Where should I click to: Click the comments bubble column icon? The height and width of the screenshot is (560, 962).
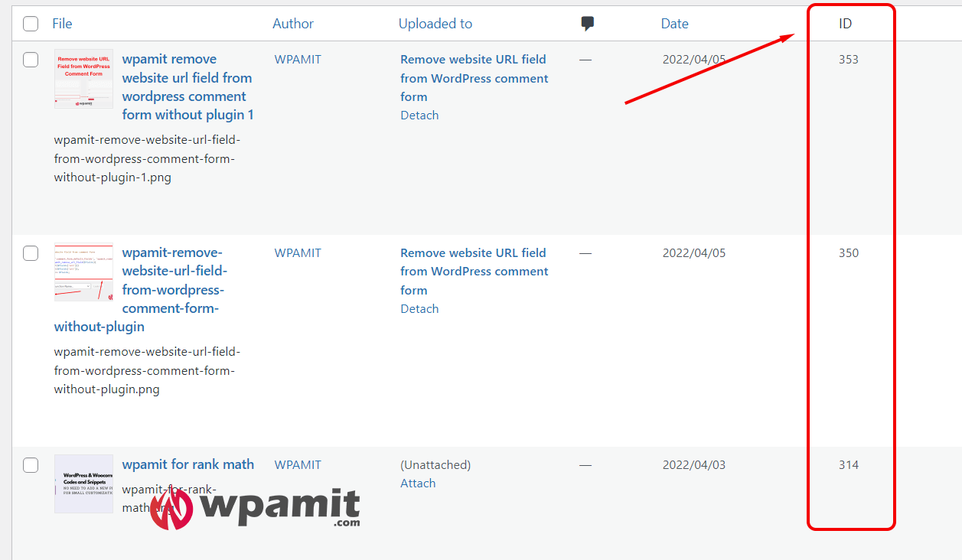pos(588,24)
